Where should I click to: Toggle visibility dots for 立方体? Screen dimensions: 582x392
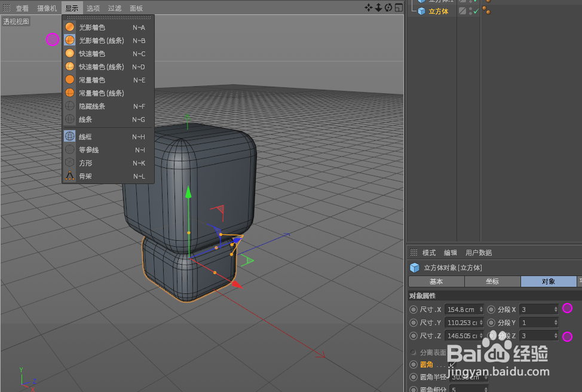(x=470, y=11)
